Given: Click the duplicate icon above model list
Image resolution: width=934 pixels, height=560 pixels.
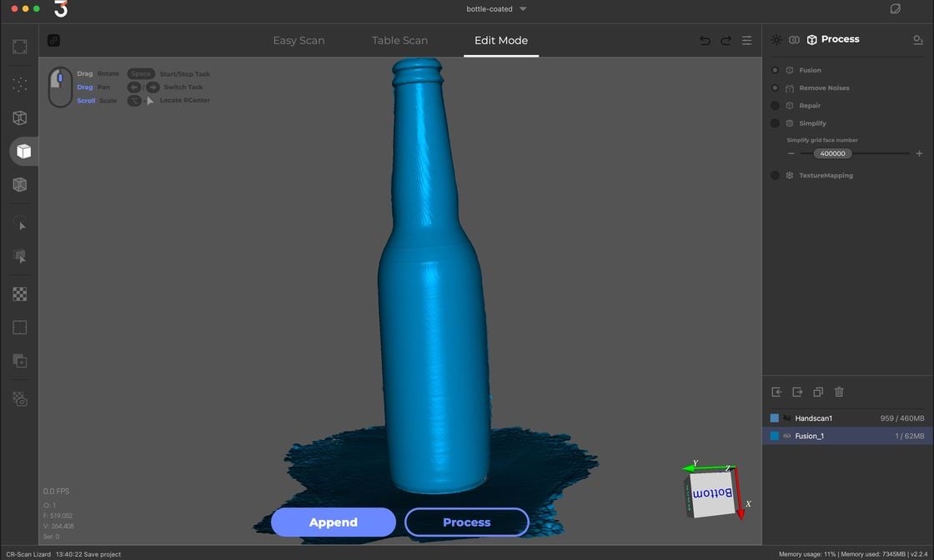Looking at the screenshot, I should point(818,392).
